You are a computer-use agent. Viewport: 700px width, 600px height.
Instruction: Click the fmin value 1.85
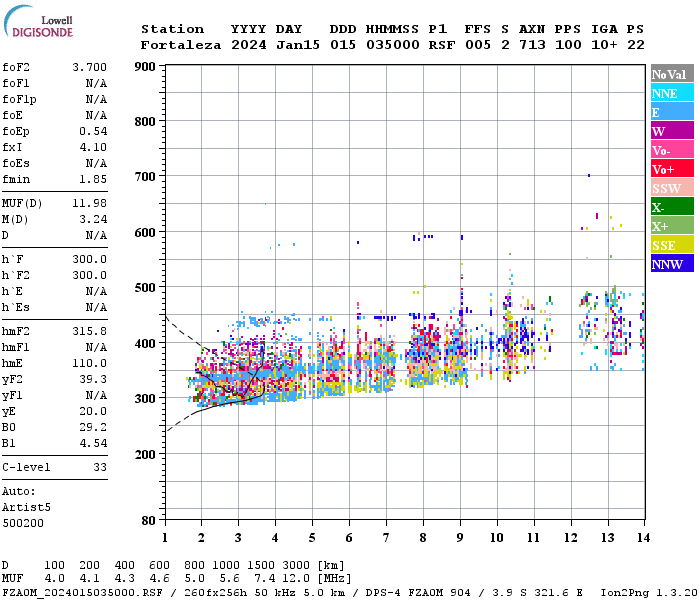click(x=93, y=179)
